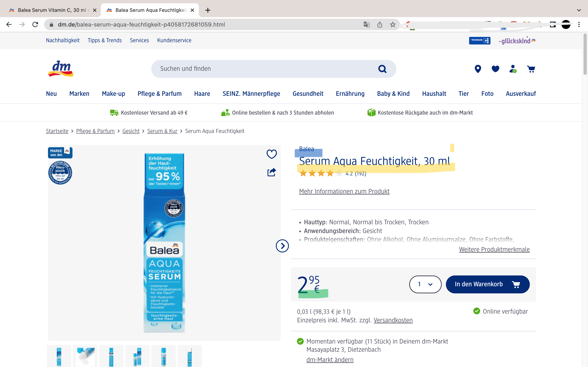Show next product image with arrow
Image resolution: width=588 pixels, height=367 pixels.
click(x=282, y=246)
